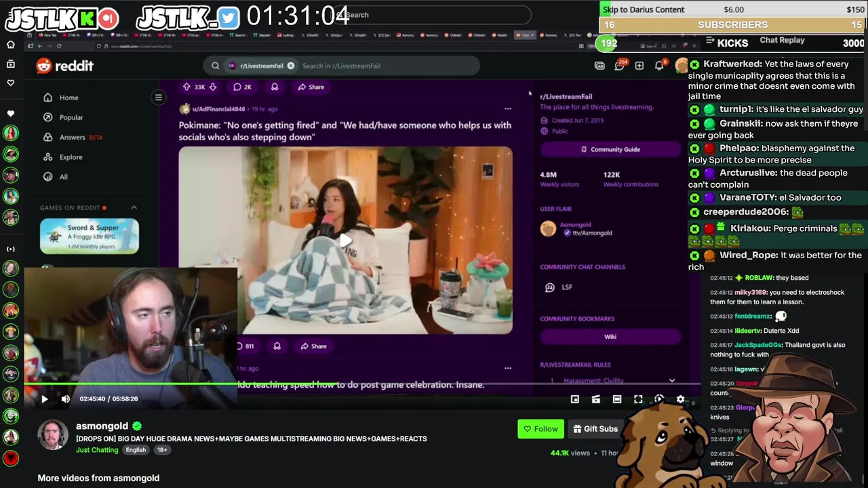
Task: Click Share under the Pokimane video
Action: point(313,346)
